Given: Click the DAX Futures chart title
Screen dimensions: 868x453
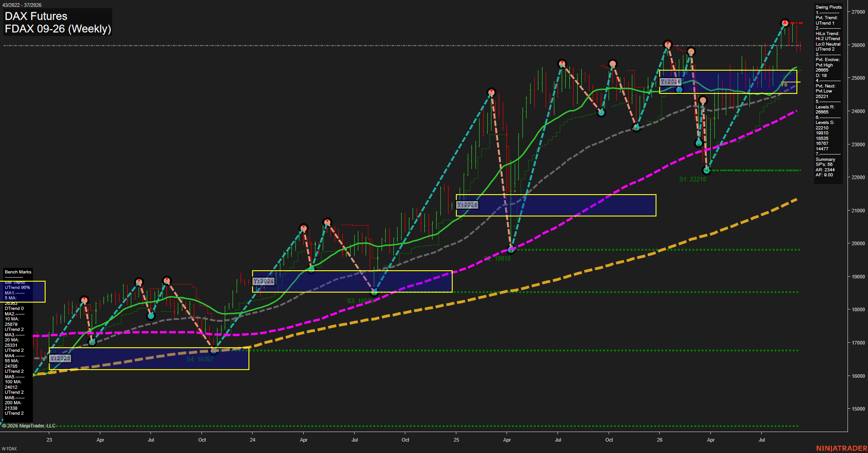Looking at the screenshot, I should tap(36, 16).
